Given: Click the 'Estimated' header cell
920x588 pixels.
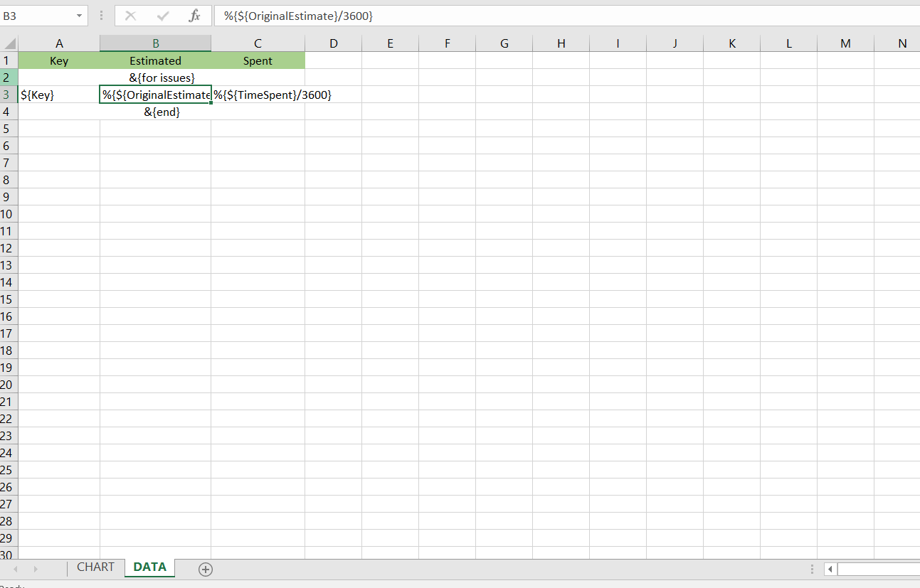Looking at the screenshot, I should (155, 60).
